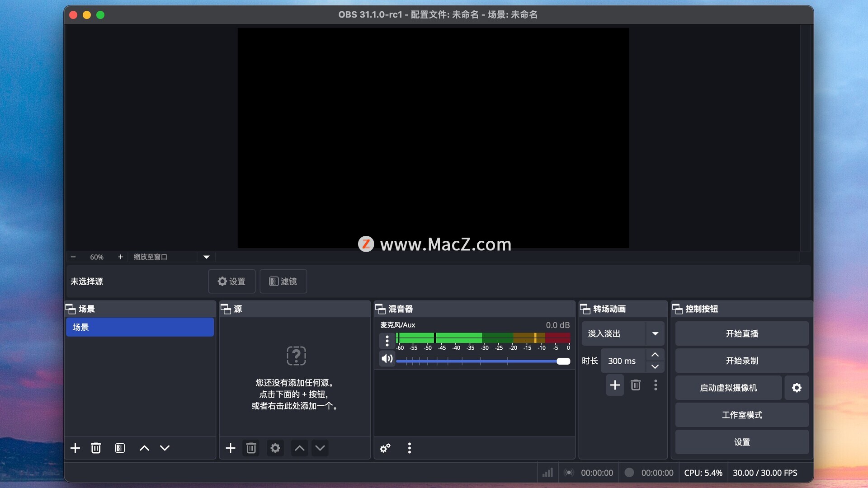This screenshot has width=868, height=488.
Task: Click the network status bars icon
Action: click(x=547, y=473)
